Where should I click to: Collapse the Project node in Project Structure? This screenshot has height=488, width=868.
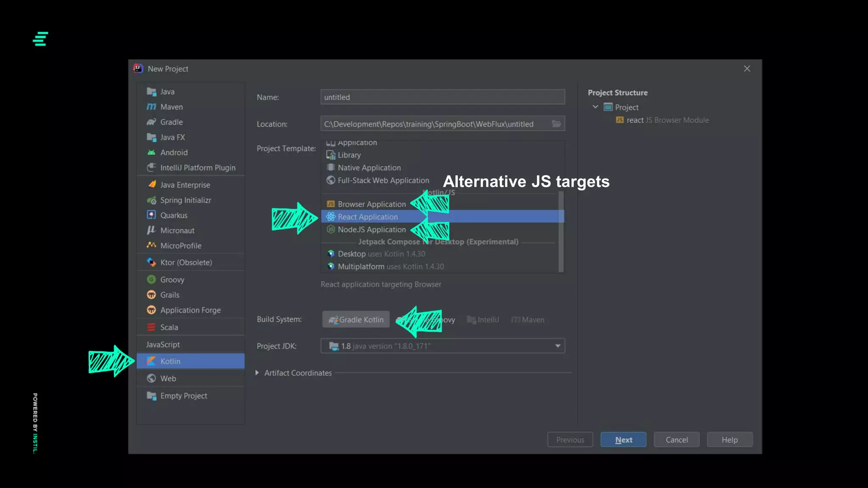click(x=595, y=107)
